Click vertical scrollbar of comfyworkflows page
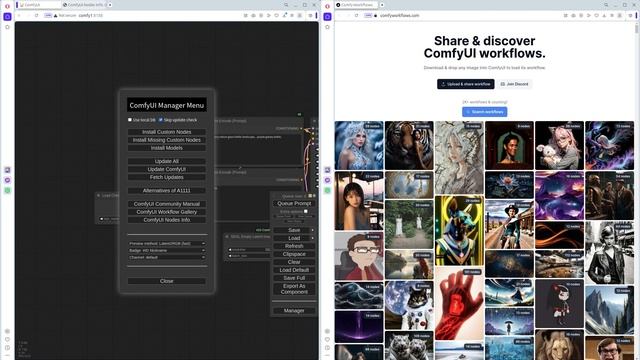Viewport: 640px width, 360px height. 636,29
